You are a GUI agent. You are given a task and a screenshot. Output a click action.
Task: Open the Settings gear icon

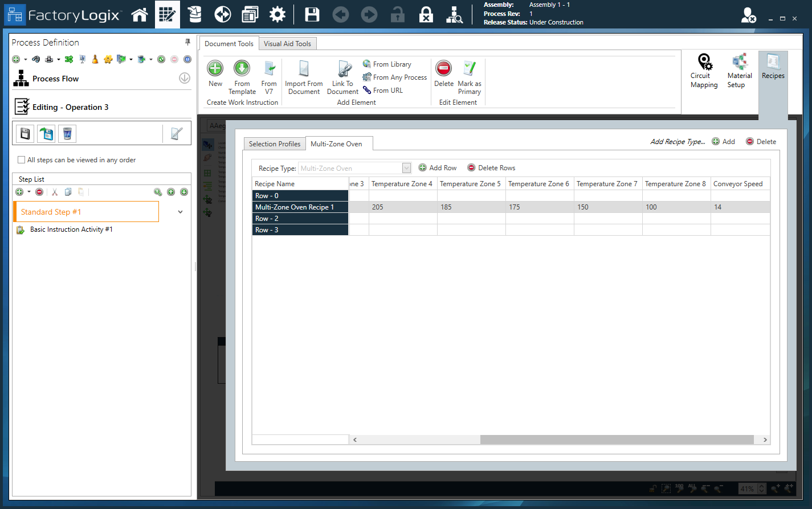pyautogui.click(x=278, y=15)
